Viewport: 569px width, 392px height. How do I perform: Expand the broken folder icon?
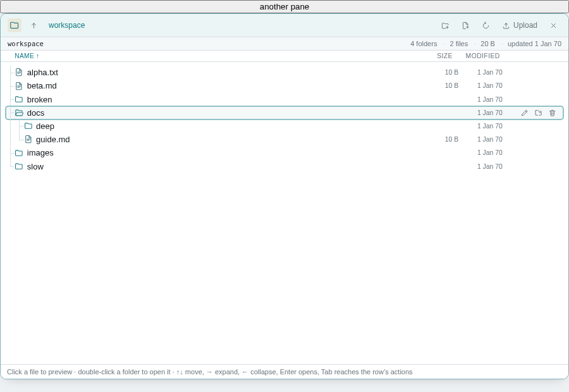pyautogui.click(x=19, y=99)
